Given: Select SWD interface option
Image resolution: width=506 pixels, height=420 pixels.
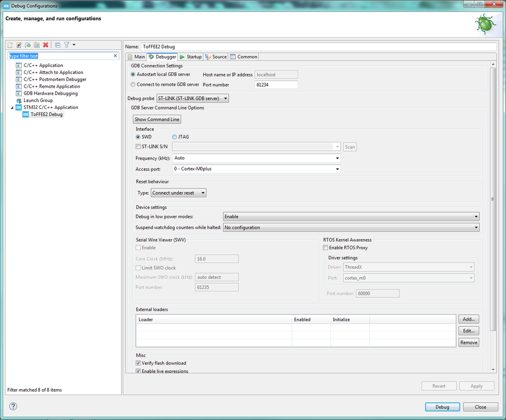Looking at the screenshot, I should point(138,137).
